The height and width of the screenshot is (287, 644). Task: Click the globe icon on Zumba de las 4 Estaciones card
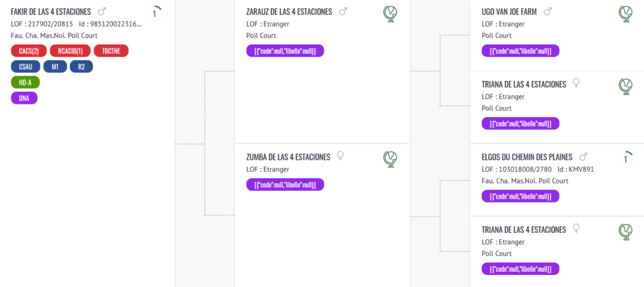pos(391,159)
